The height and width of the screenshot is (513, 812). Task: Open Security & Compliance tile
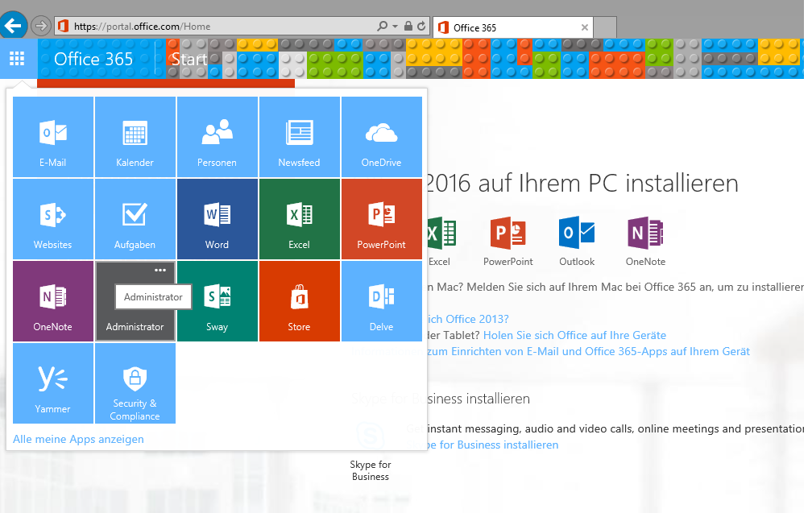135,383
